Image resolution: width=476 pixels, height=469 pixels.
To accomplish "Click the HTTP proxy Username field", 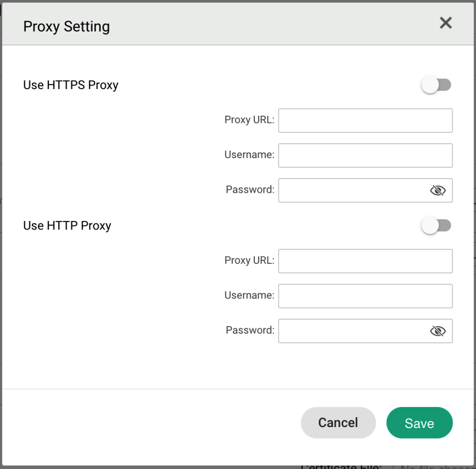I will click(365, 296).
